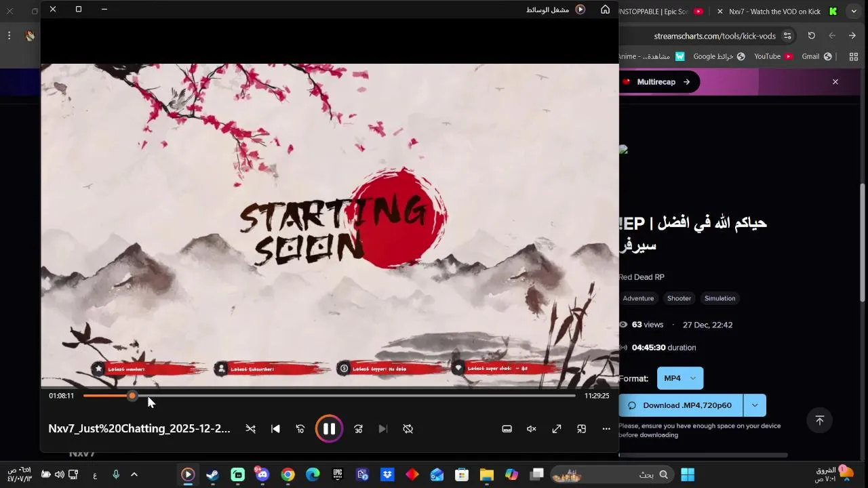This screenshot has height=488, width=868.
Task: Open the Red Dead RP category link
Action: click(x=642, y=277)
